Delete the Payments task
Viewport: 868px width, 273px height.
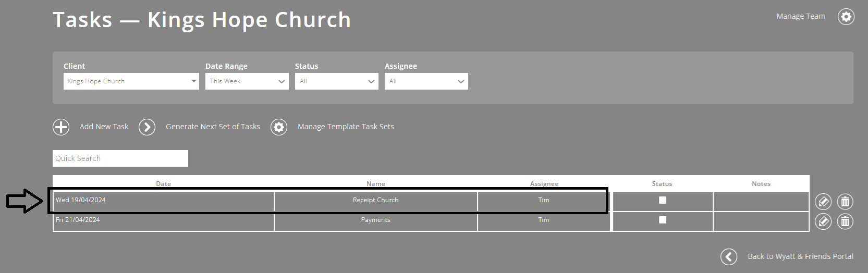coord(845,222)
